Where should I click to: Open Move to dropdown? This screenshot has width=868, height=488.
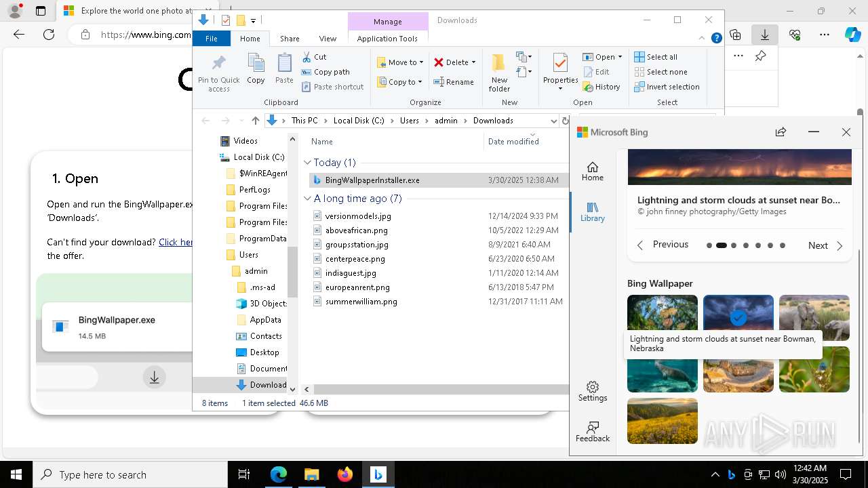tap(400, 62)
